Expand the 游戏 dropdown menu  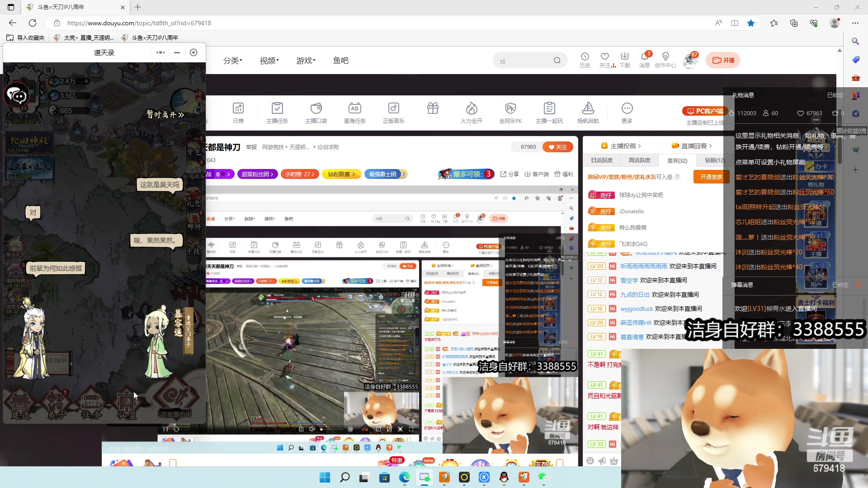coord(306,61)
